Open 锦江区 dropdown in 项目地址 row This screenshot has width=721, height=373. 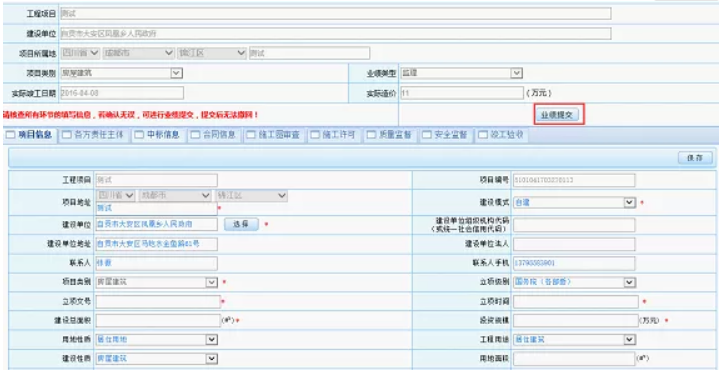pyautogui.click(x=252, y=195)
